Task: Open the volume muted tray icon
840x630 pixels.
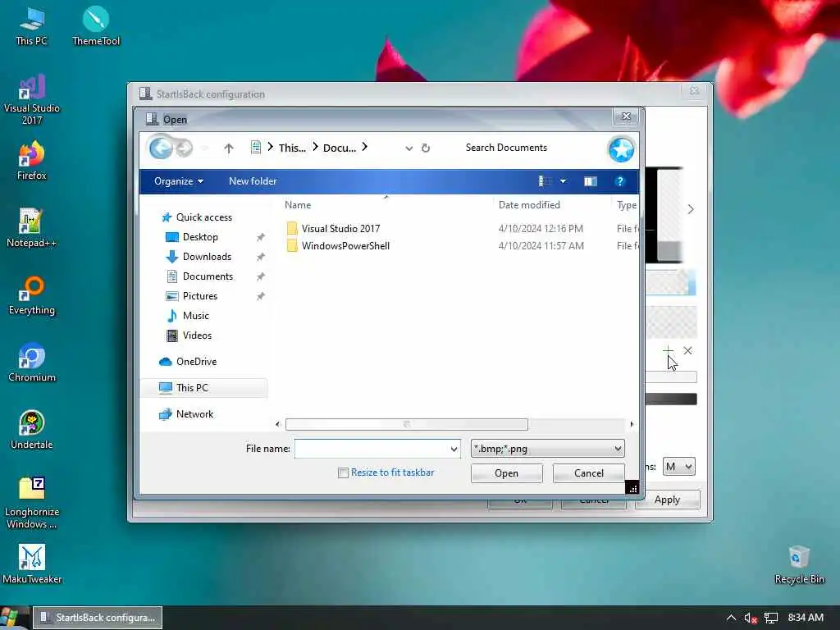Action: (x=751, y=619)
